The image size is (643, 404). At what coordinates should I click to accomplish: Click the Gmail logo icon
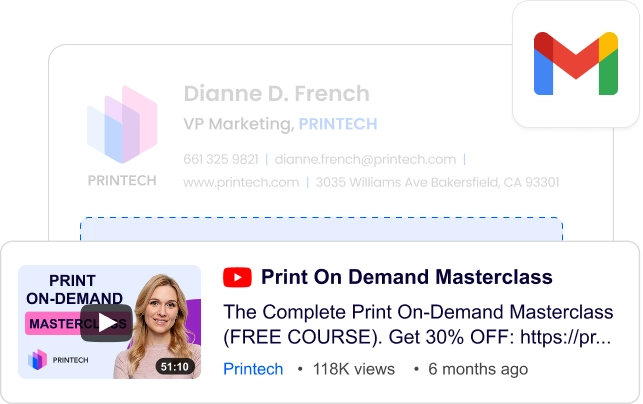pyautogui.click(x=576, y=64)
